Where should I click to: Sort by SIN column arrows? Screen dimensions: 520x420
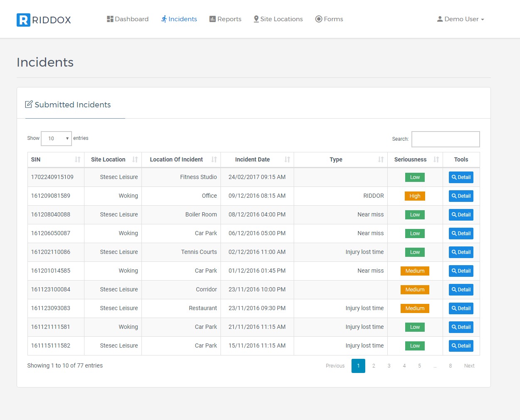(x=77, y=159)
